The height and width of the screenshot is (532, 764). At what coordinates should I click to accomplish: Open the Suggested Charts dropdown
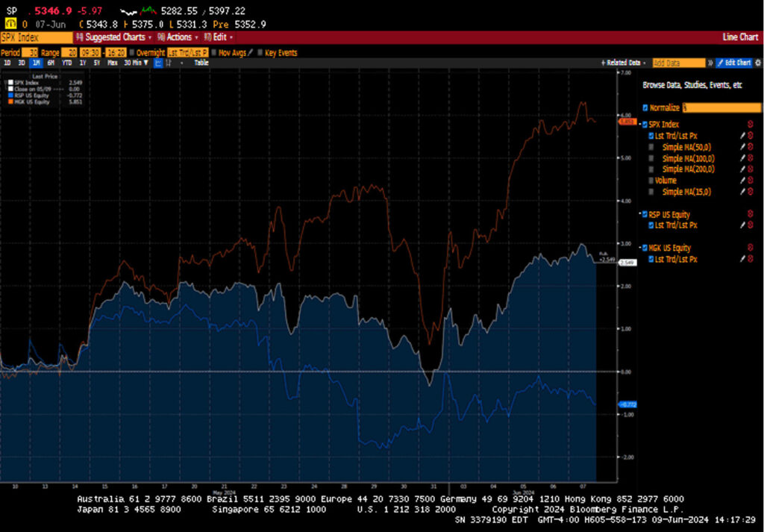116,37
